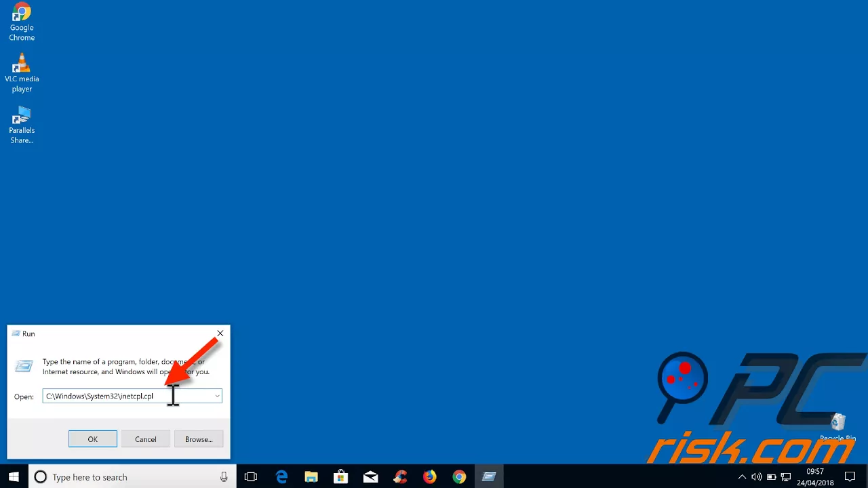
Task: Select the Run app taskbar button
Action: tap(489, 477)
